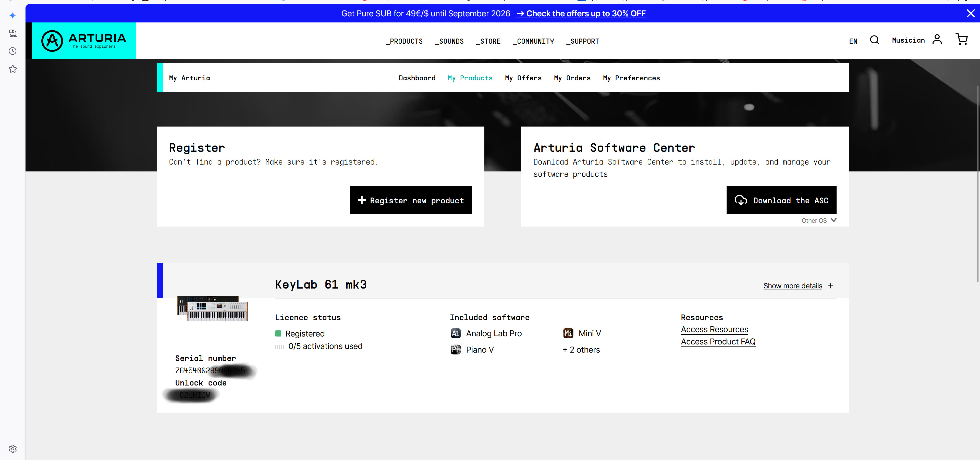Open the _COMMUNITY menu

coord(533,41)
